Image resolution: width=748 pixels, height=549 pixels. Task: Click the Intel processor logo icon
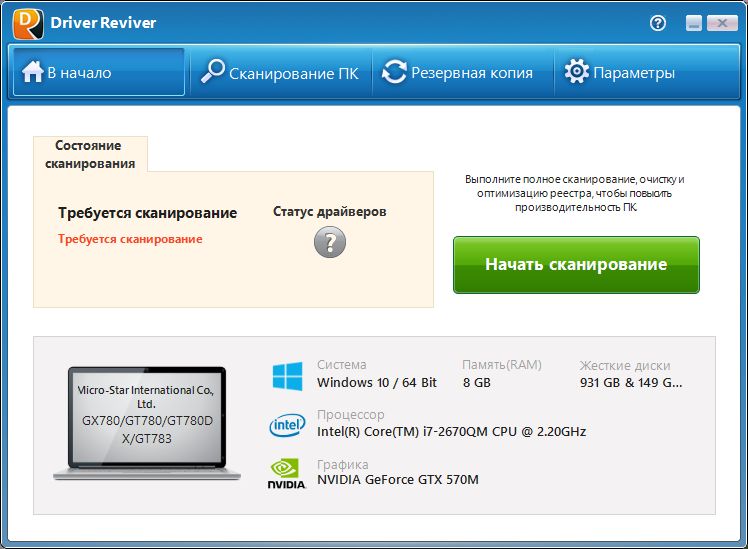click(x=287, y=425)
